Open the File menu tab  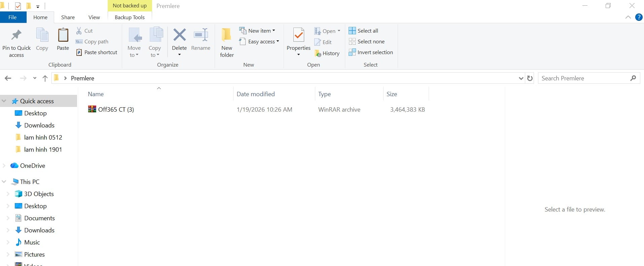tap(13, 17)
